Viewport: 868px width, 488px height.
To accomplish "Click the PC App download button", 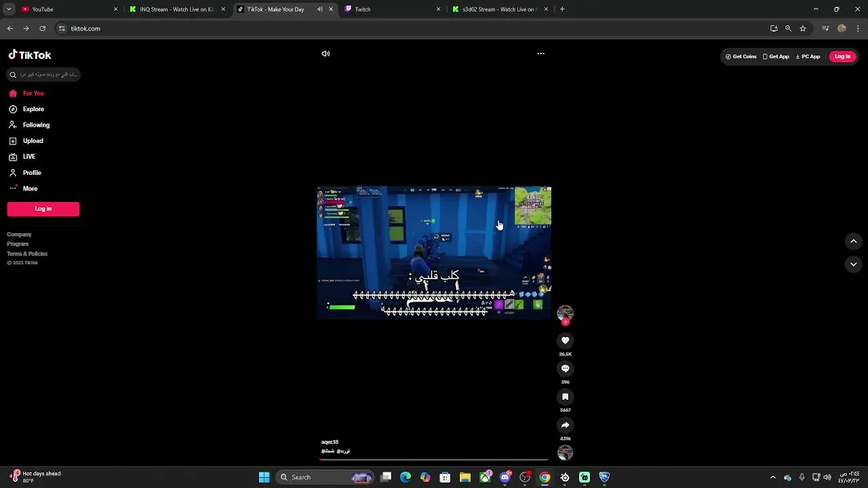I will click(808, 57).
